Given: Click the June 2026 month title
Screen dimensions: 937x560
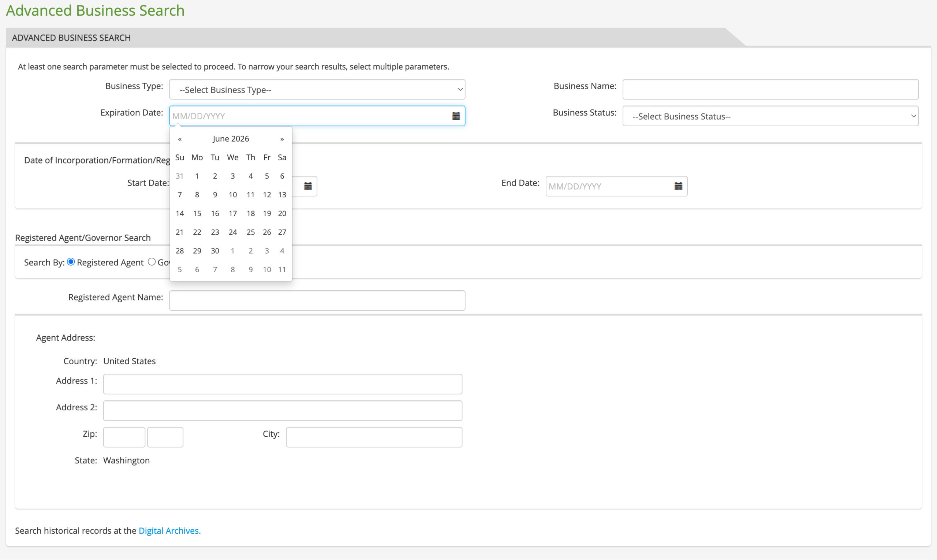Looking at the screenshot, I should click(231, 139).
